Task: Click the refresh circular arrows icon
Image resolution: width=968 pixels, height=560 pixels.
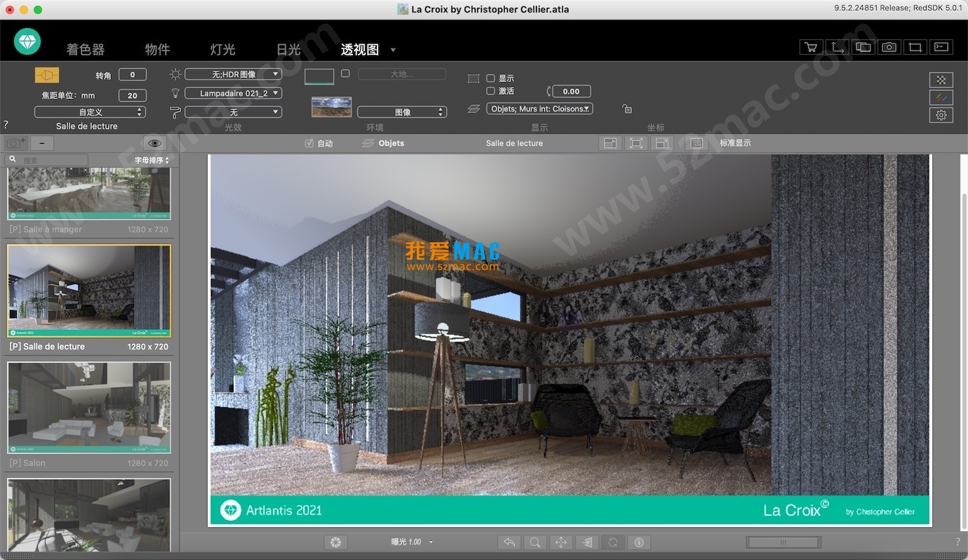Action: (613, 542)
